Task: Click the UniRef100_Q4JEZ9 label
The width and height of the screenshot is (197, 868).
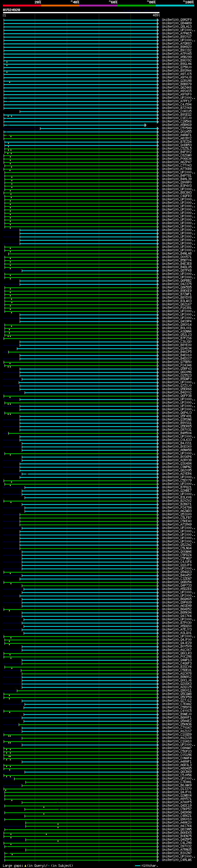Action: click(177, 643)
